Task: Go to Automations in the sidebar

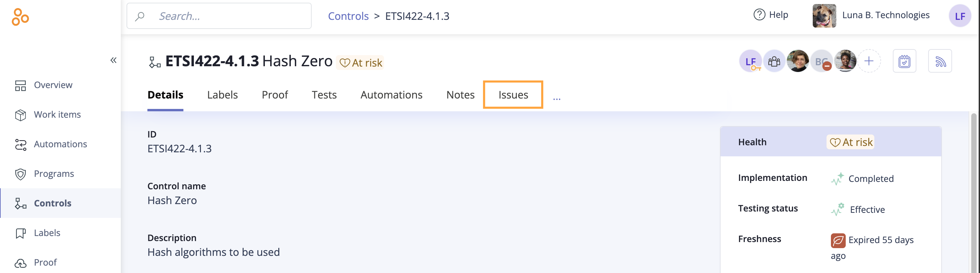Action: click(61, 144)
